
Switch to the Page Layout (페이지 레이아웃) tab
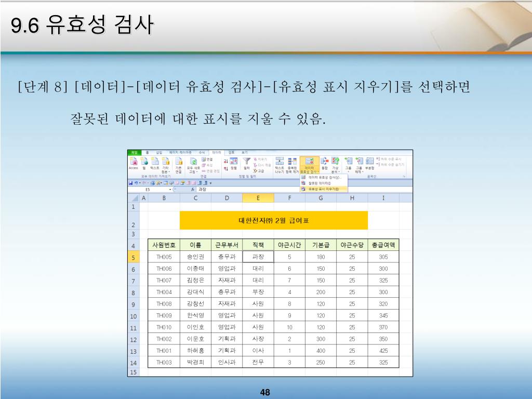click(x=180, y=153)
